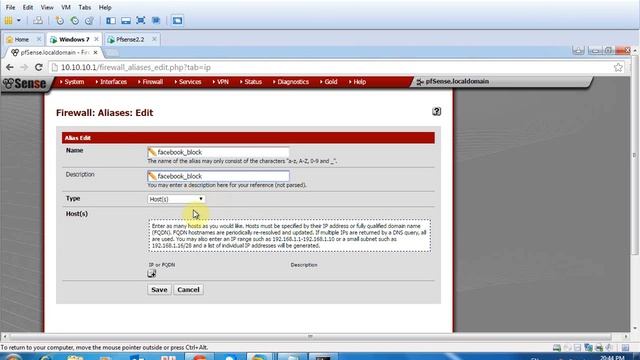Add a new host entry row
The image size is (640, 360).
(151, 274)
